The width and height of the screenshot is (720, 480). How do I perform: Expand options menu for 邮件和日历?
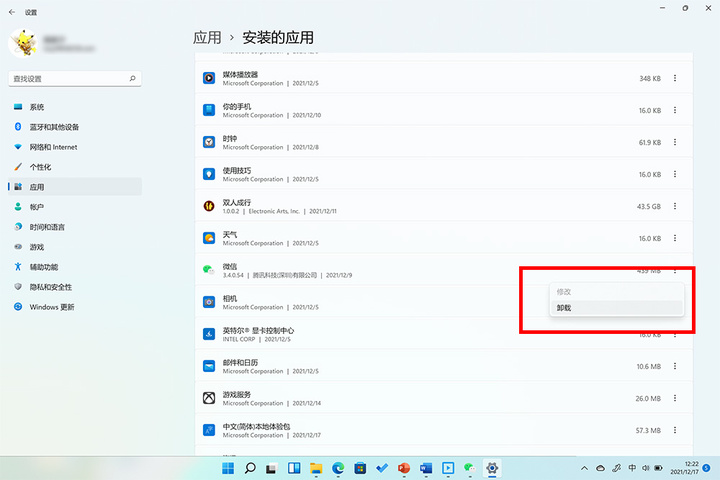click(x=675, y=366)
